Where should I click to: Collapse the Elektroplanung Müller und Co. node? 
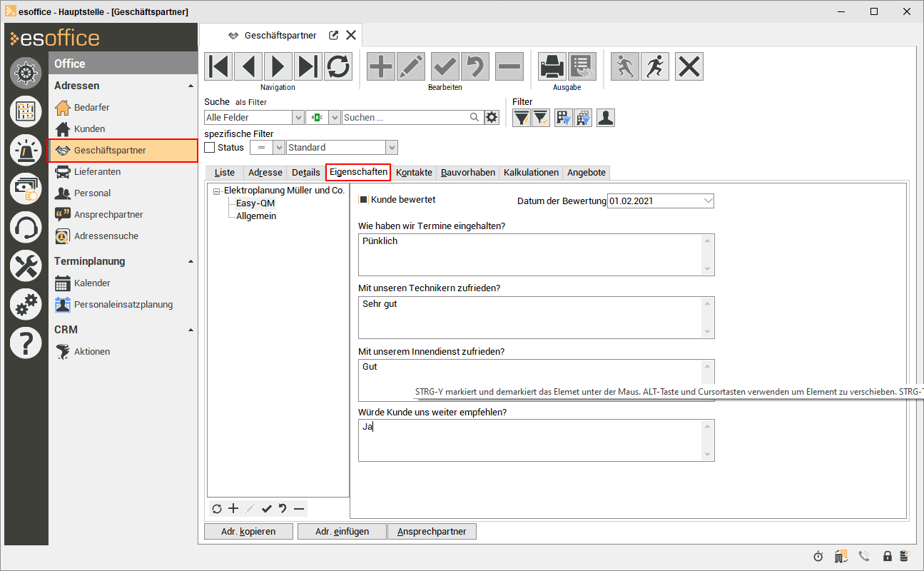217,191
